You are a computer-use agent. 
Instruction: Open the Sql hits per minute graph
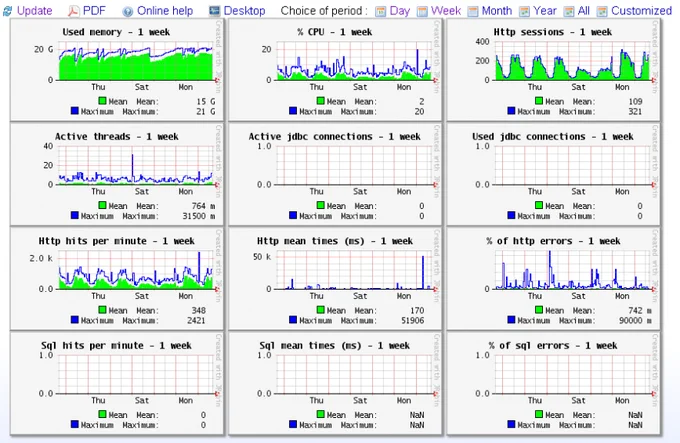coord(117,383)
